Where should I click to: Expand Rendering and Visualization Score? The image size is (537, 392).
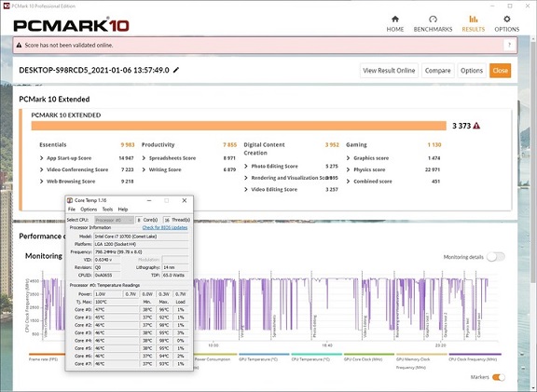[x=246, y=178]
